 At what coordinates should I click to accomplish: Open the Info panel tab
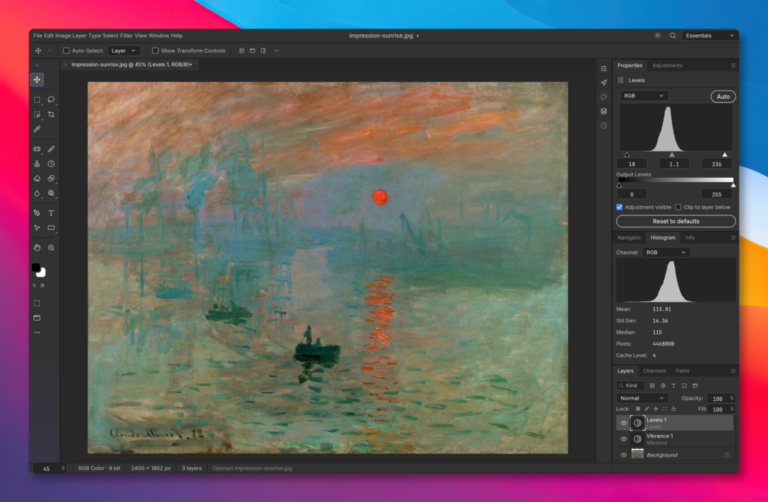(690, 238)
